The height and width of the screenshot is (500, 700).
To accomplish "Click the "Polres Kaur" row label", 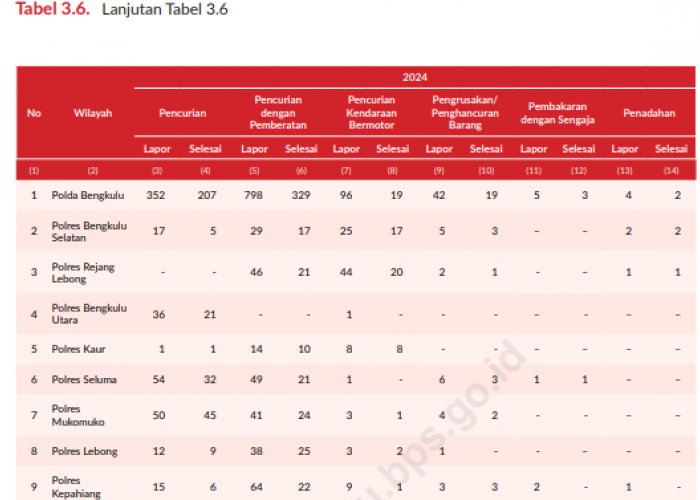I will coord(78,350).
